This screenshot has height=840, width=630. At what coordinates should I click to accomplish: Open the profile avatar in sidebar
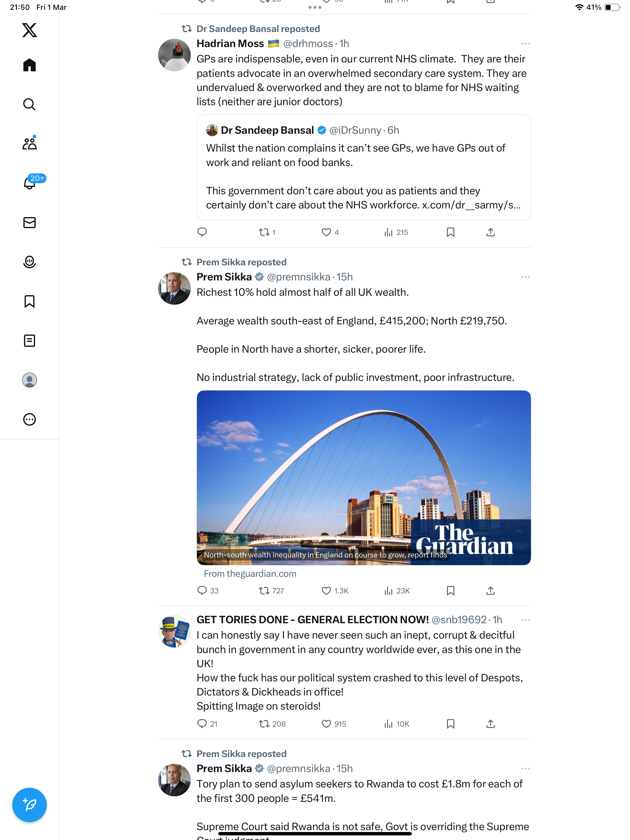[29, 380]
